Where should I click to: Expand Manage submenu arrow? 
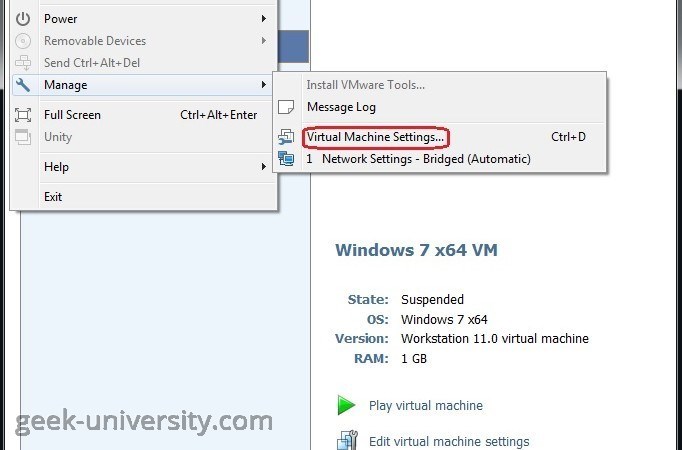pyautogui.click(x=264, y=85)
